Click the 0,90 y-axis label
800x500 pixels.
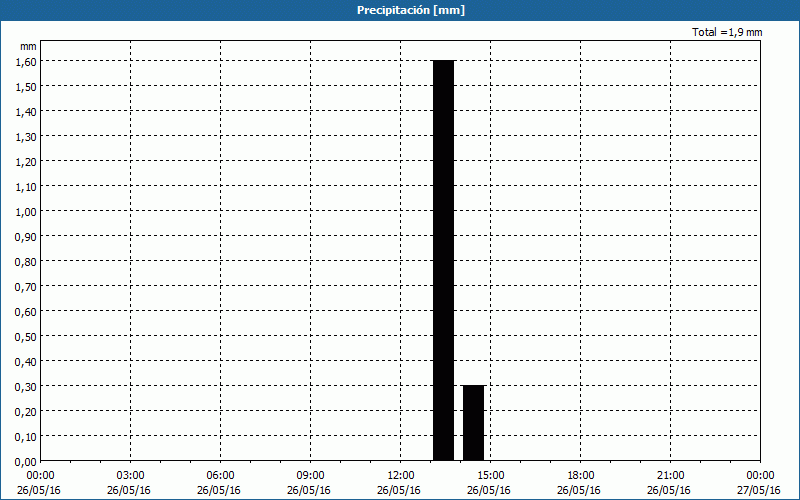tap(26, 236)
